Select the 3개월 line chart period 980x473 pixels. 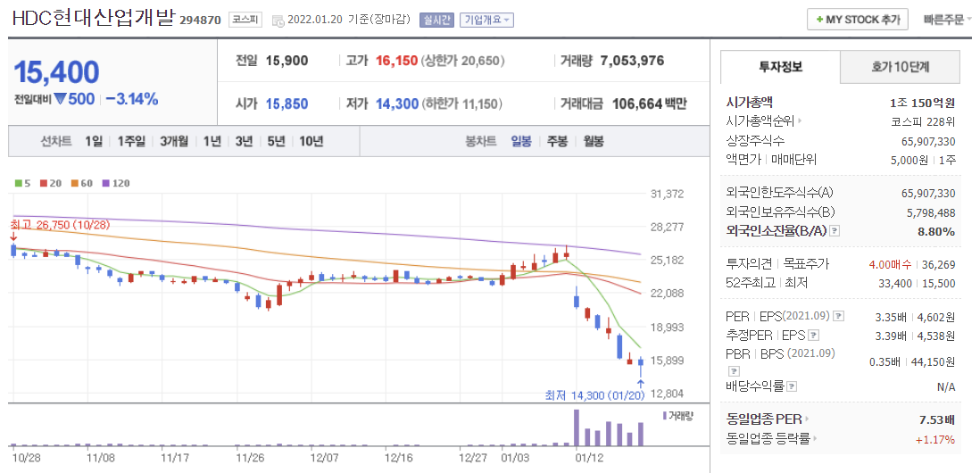[x=174, y=142]
